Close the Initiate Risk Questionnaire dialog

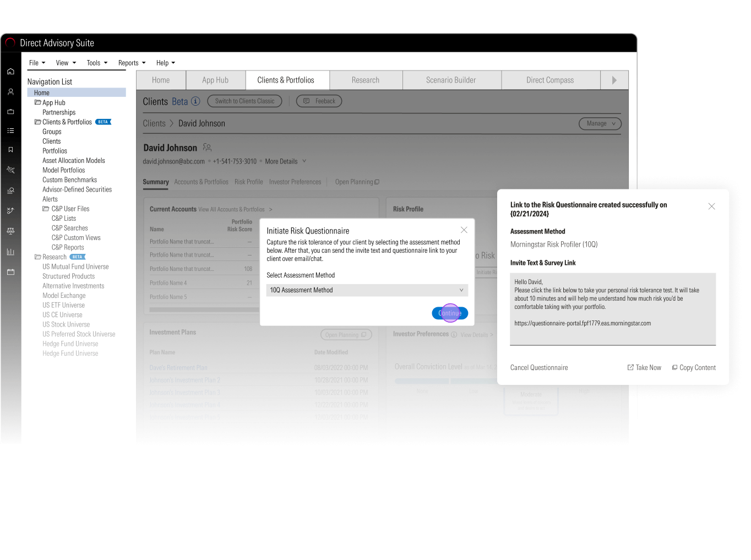pos(464,230)
